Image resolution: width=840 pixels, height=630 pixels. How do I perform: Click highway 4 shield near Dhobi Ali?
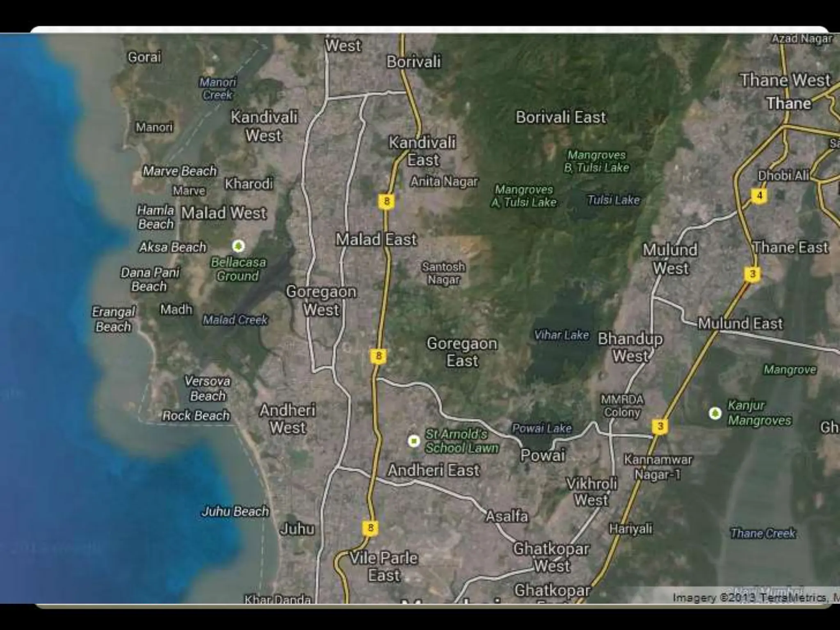[759, 196]
